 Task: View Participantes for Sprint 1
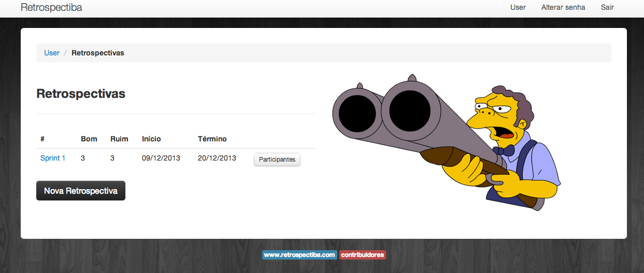[277, 160]
